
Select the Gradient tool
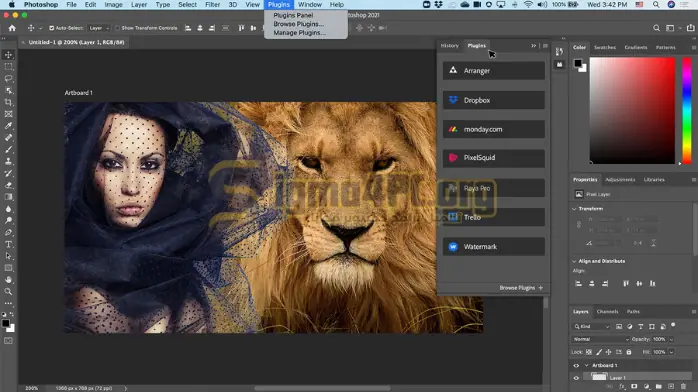click(8, 197)
